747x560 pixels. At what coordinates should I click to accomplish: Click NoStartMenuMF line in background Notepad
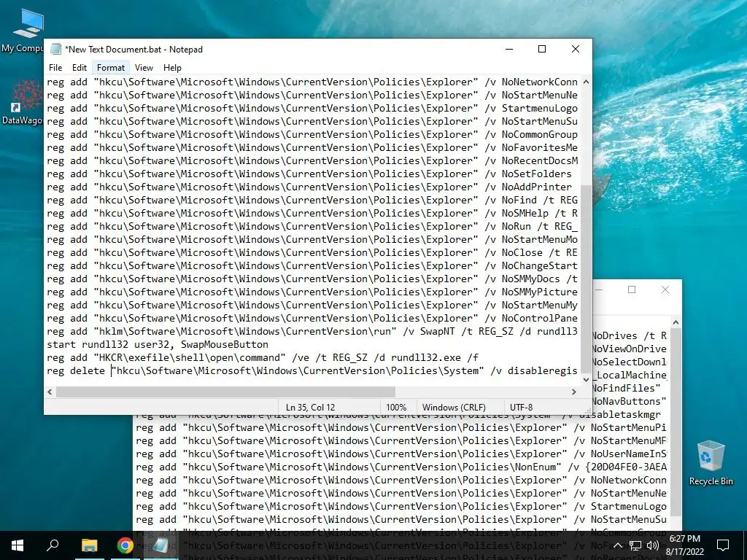click(401, 441)
